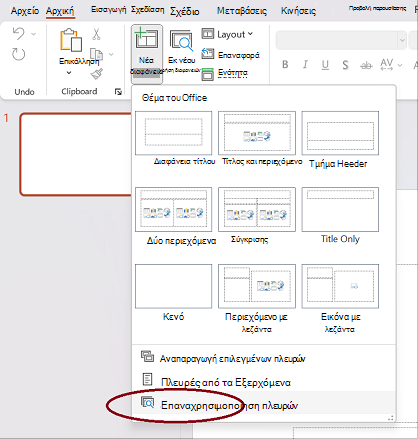The image size is (418, 439).
Task: Open the character spacing dropdown arrow
Action: [400, 65]
